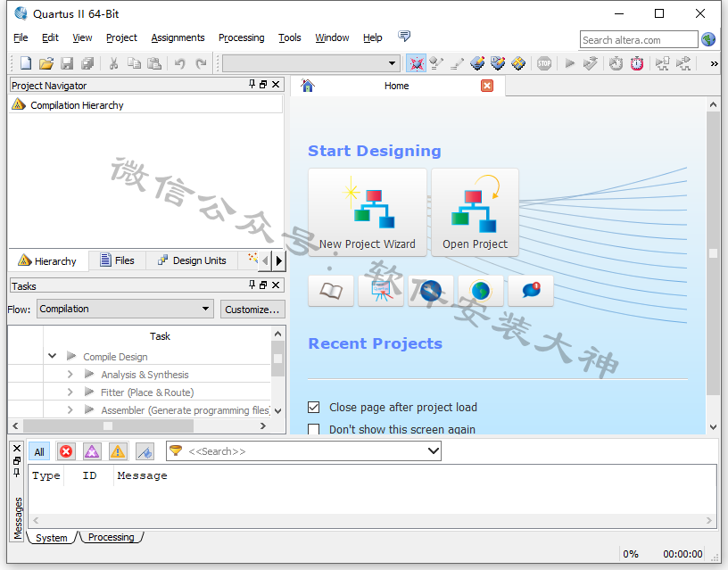Toggle Close page after project load checkbox

point(314,407)
